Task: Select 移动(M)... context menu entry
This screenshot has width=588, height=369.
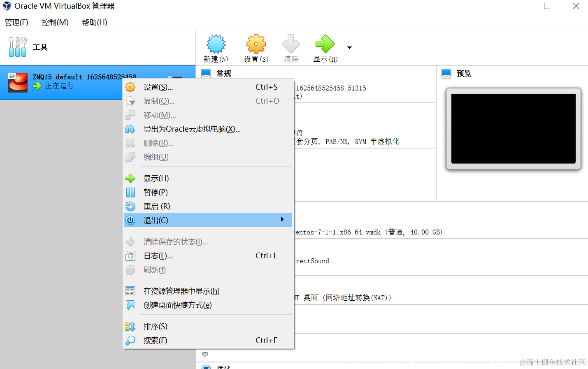Action: click(208, 115)
